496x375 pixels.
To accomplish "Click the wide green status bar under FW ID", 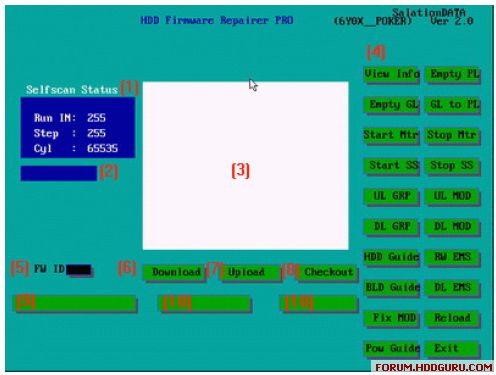I will 75,303.
